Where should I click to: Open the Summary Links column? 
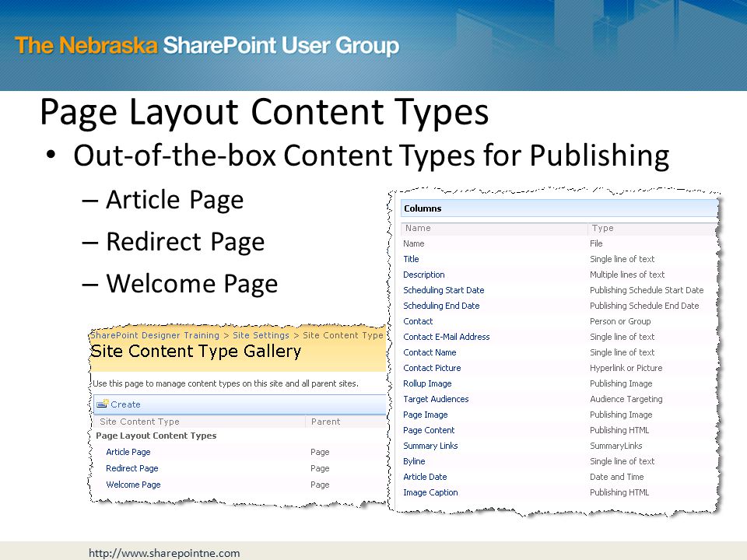[430, 446]
